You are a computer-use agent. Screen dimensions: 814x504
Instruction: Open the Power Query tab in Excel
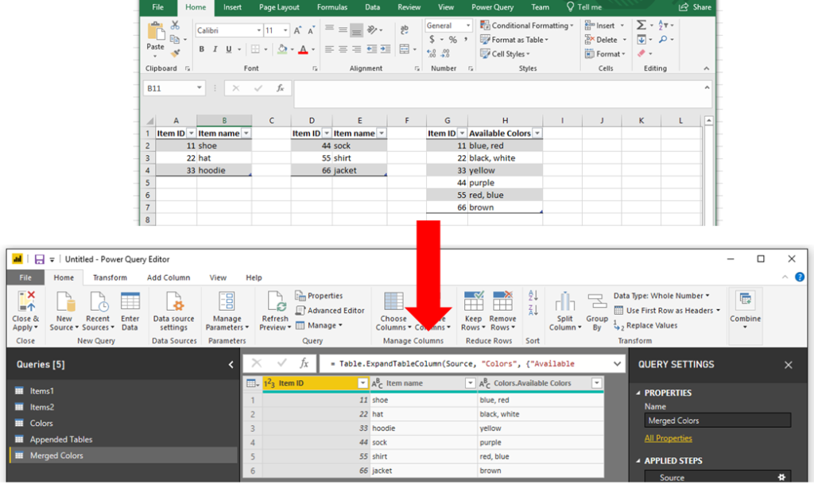pyautogui.click(x=492, y=7)
